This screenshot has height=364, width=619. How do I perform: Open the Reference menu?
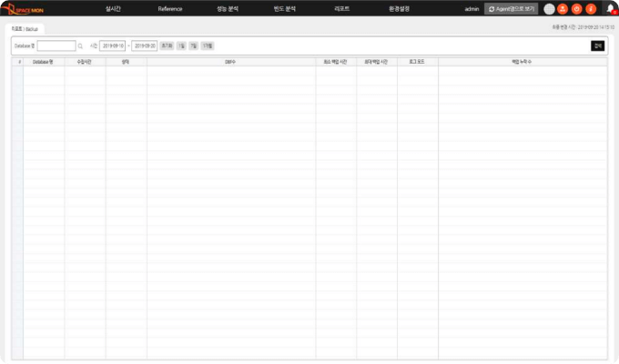pyautogui.click(x=170, y=9)
